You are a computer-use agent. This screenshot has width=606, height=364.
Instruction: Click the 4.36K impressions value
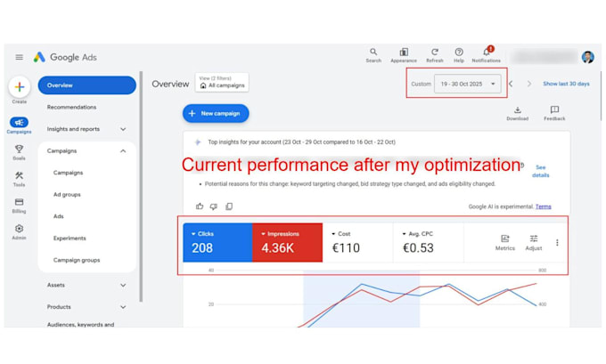(x=277, y=247)
